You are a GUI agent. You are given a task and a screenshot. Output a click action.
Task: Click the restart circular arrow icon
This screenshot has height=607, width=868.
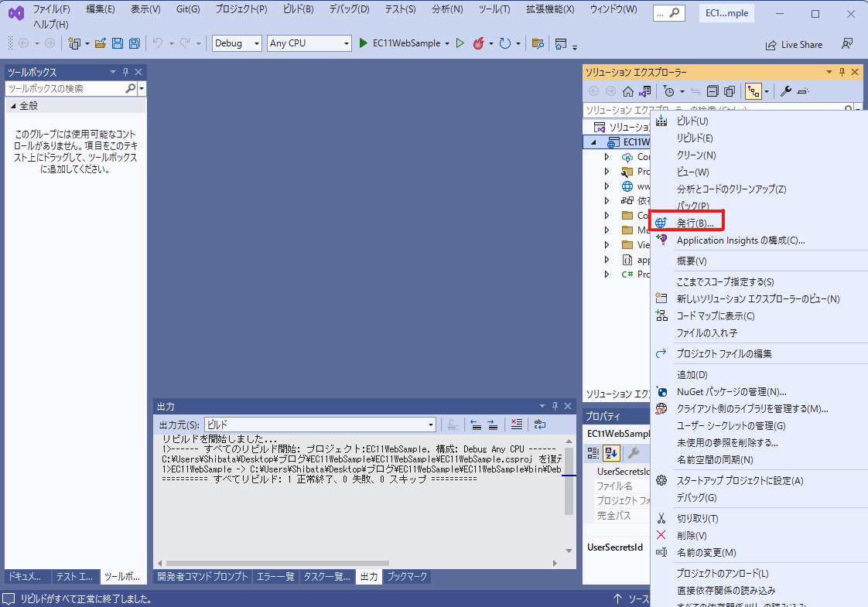coord(505,43)
